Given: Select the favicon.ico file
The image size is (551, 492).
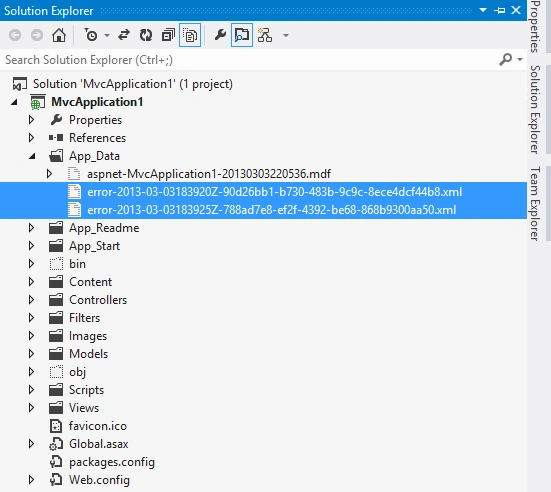Looking at the screenshot, I should click(x=98, y=426).
